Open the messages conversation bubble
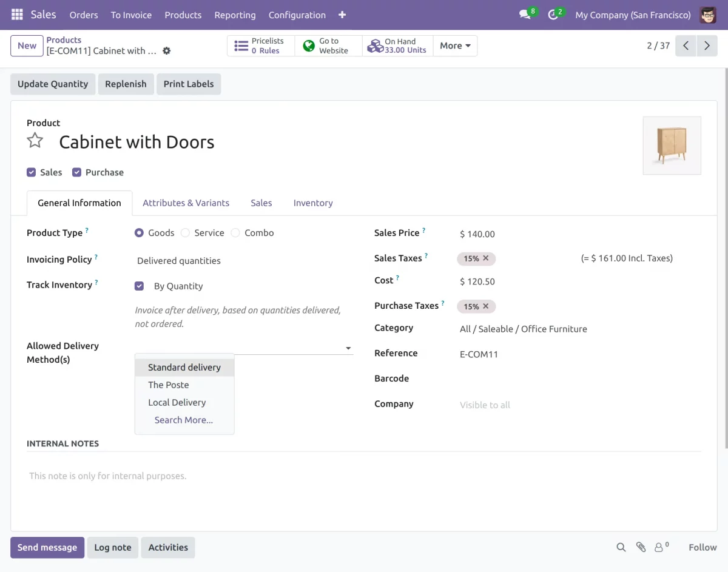Image resolution: width=728 pixels, height=572 pixels. coord(522,15)
